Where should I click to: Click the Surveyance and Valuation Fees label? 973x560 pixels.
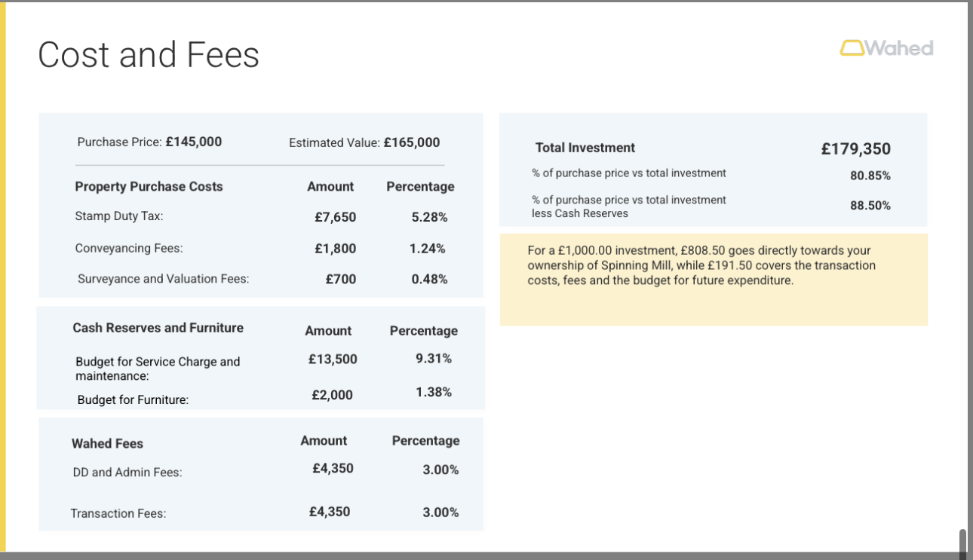click(163, 279)
